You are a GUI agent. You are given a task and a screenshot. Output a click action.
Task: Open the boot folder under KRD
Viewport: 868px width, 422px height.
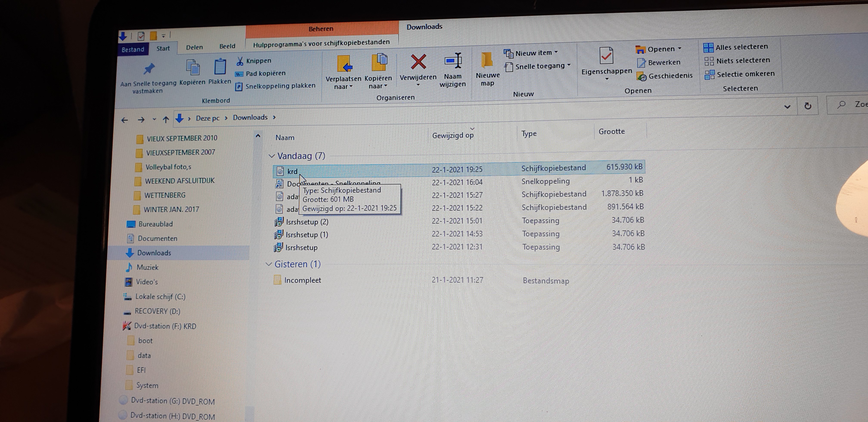(140, 341)
